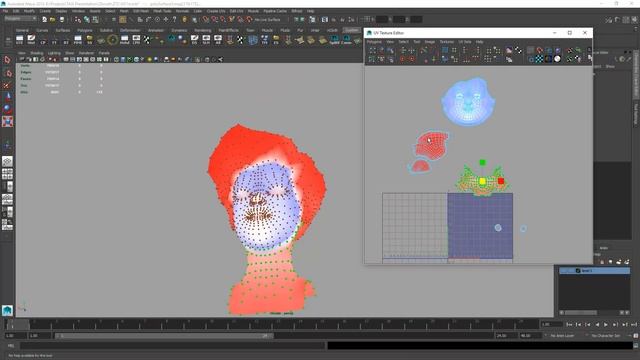Click the blue square icon in UV Editor toolbar
The image size is (640, 360).
(445, 50)
